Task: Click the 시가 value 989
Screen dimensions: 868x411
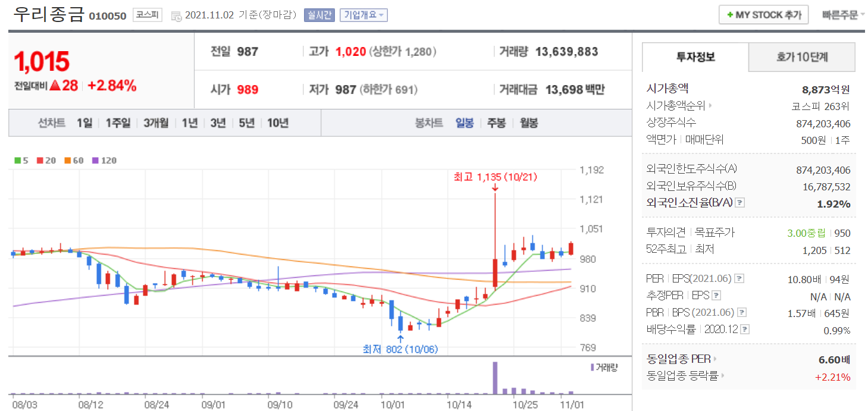Action: (247, 90)
